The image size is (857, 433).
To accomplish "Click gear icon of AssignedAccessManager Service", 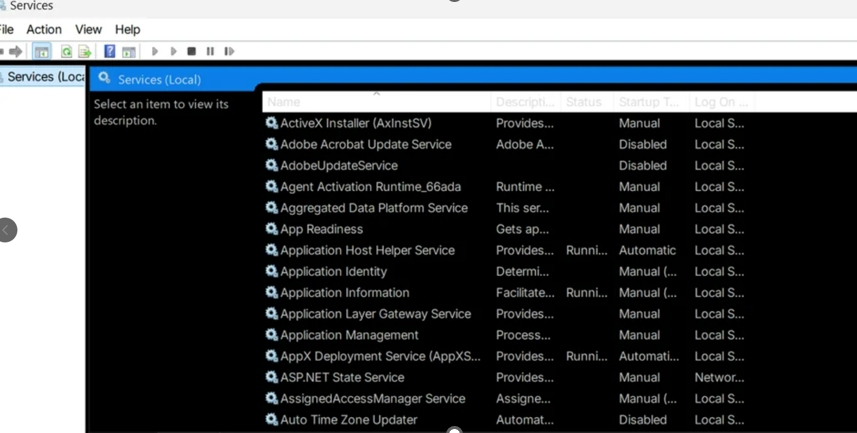I will pos(272,399).
